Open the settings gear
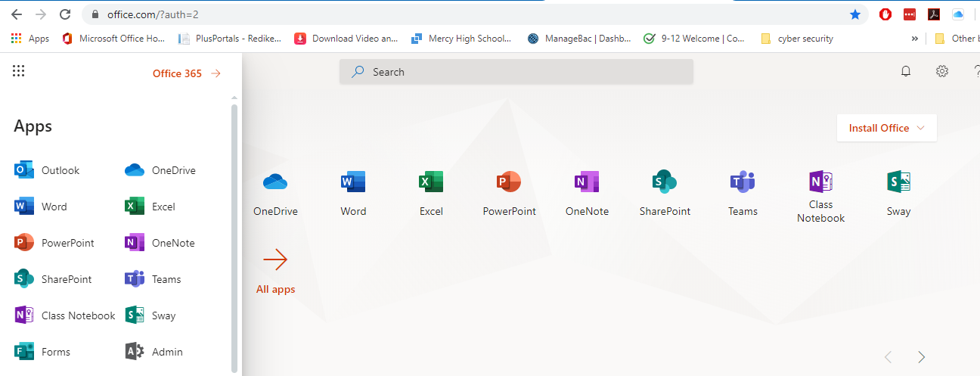This screenshot has height=376, width=980. [x=941, y=71]
